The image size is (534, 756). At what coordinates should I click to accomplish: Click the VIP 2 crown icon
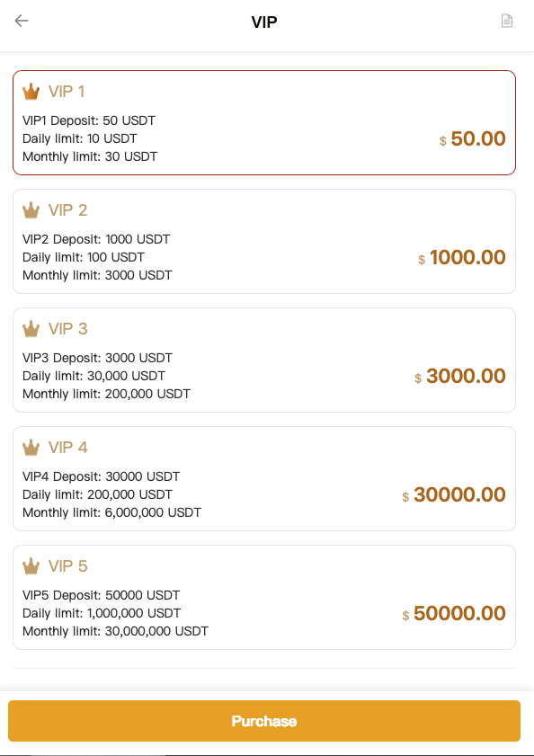point(31,209)
